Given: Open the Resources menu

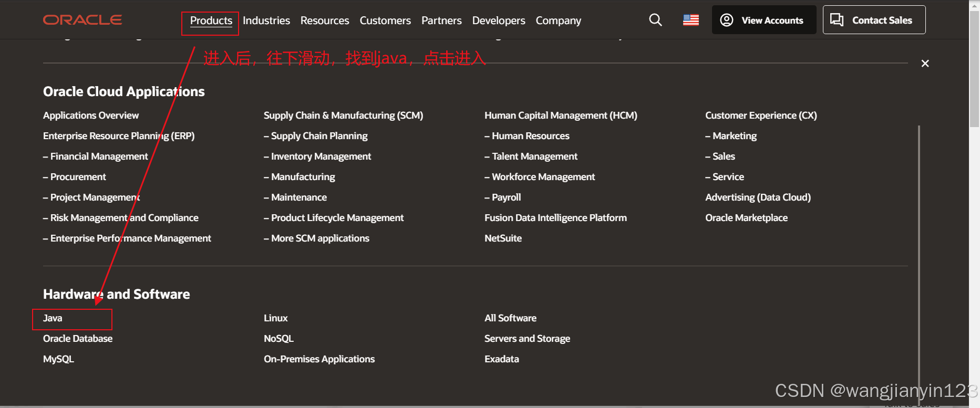Looking at the screenshot, I should pos(325,20).
